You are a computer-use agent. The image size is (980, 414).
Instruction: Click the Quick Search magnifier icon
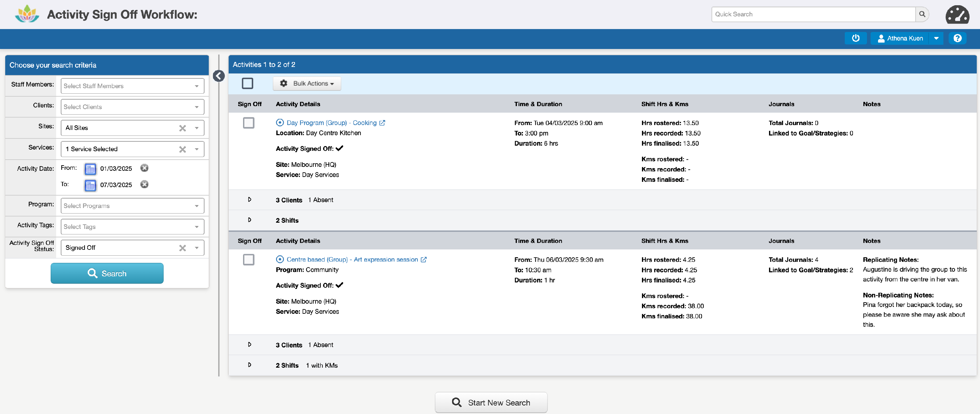(922, 14)
